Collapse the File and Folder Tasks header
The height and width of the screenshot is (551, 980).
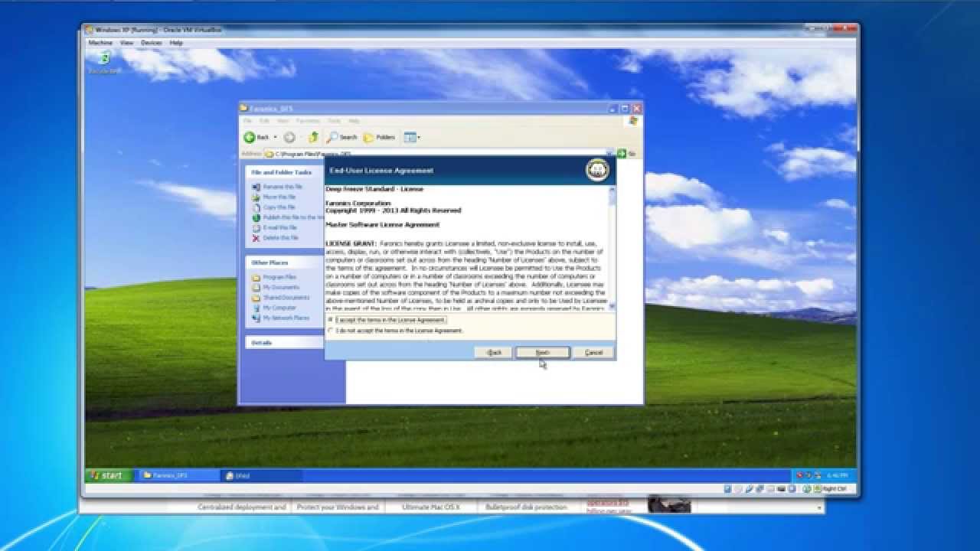click(x=285, y=172)
